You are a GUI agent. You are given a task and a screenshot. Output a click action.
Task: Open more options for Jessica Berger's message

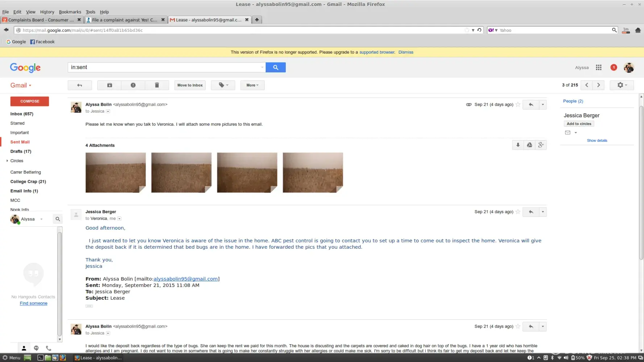point(543,212)
